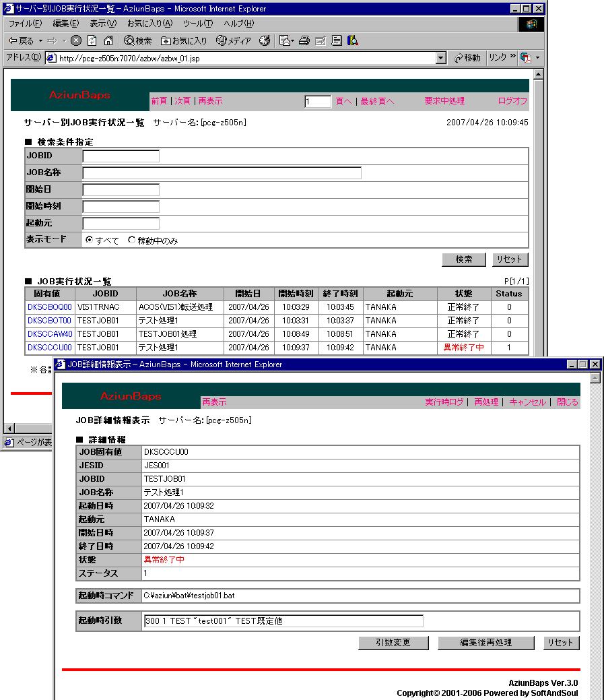Click the Refresh page icon

92,40
